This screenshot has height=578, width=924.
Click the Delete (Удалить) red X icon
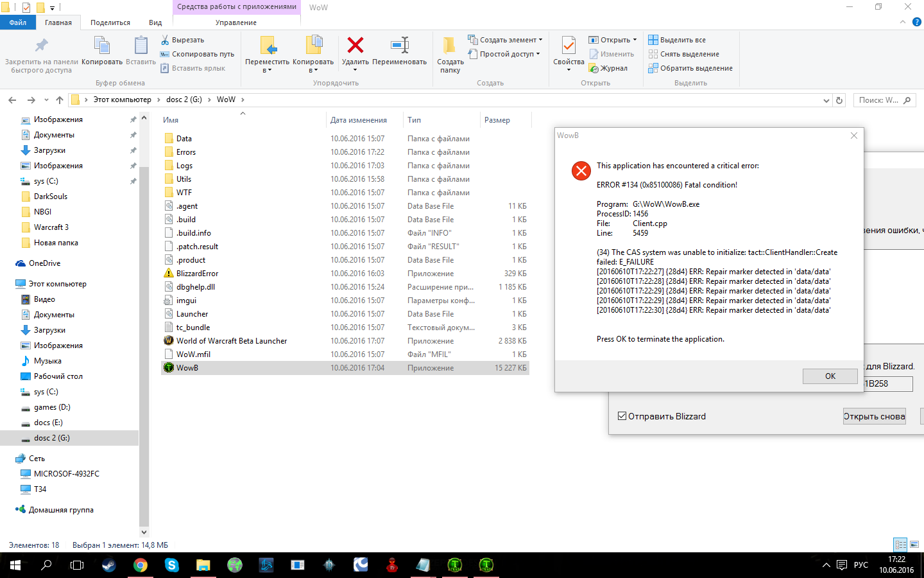click(355, 45)
